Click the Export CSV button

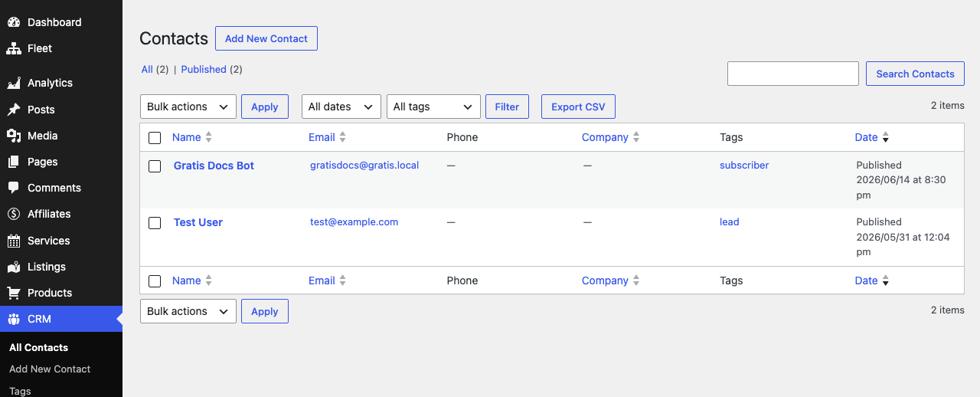(578, 107)
